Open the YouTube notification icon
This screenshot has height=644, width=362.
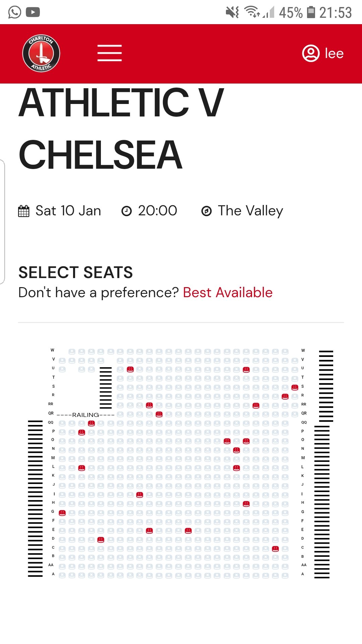click(33, 12)
